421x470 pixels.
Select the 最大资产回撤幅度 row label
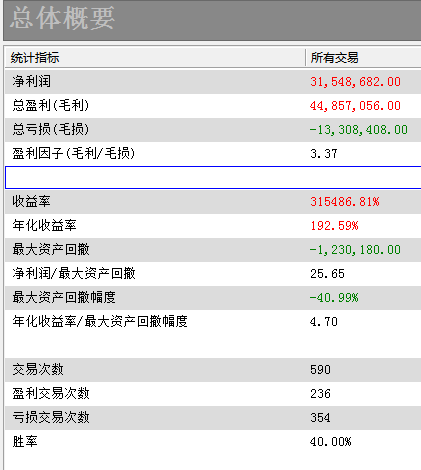tap(64, 297)
